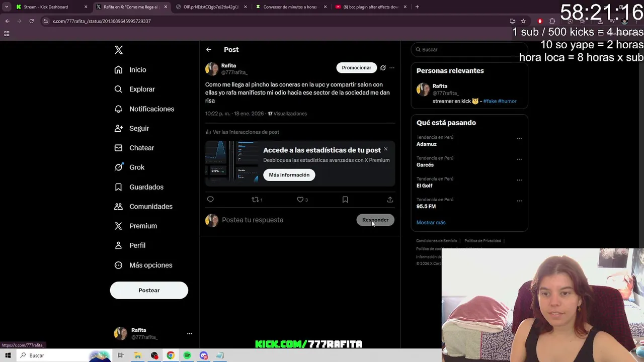Bookmark this page with the star icon
644x362 pixels.
[x=523, y=21]
